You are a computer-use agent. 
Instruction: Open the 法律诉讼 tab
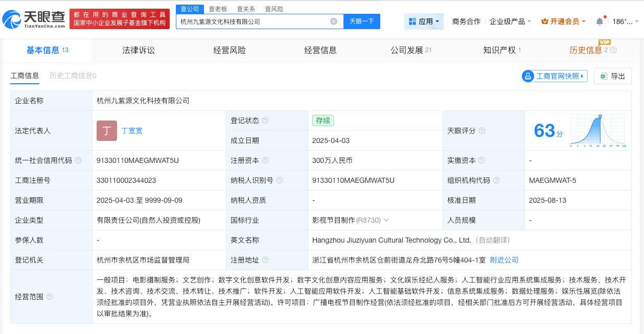(138, 50)
